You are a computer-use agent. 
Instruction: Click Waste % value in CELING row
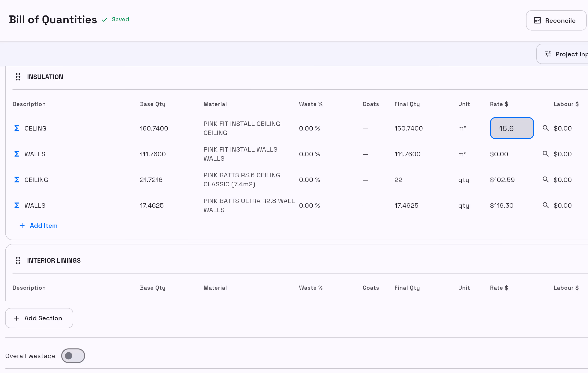[x=309, y=128]
